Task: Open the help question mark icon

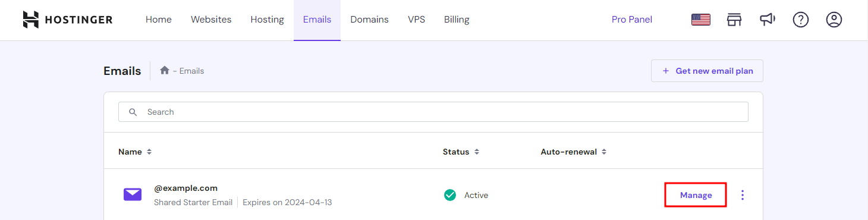Action: (x=801, y=20)
